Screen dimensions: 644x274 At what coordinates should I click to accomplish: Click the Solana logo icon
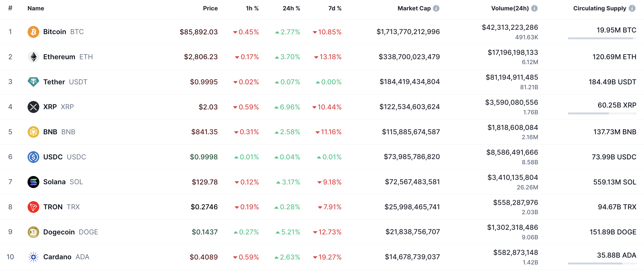tap(33, 182)
